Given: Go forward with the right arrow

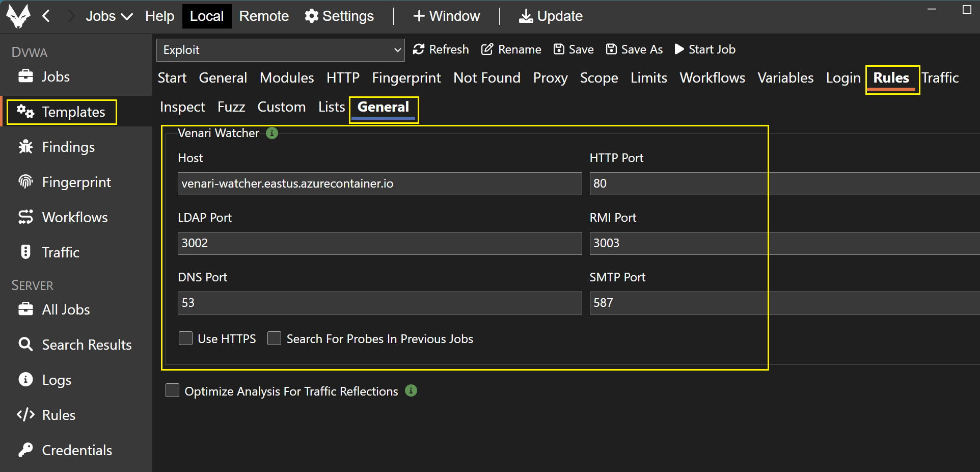Looking at the screenshot, I should coord(71,16).
